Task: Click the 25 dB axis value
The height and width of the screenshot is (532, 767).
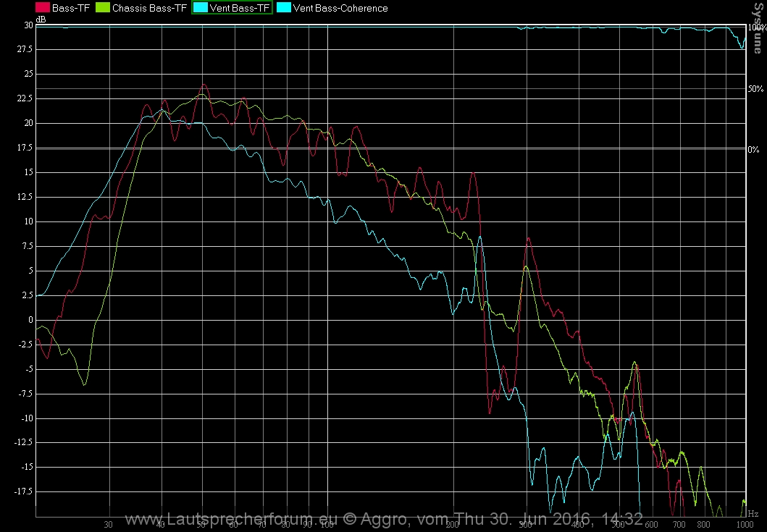Action: tap(28, 74)
